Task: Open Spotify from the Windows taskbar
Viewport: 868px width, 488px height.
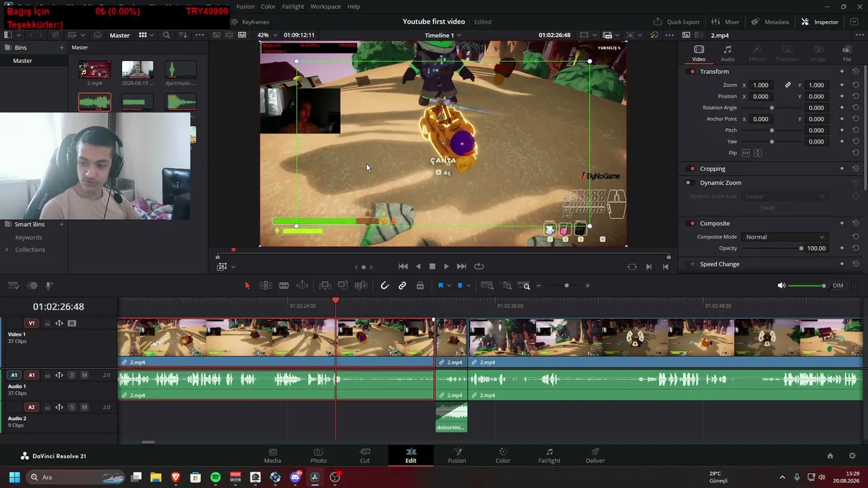Action: (x=216, y=477)
